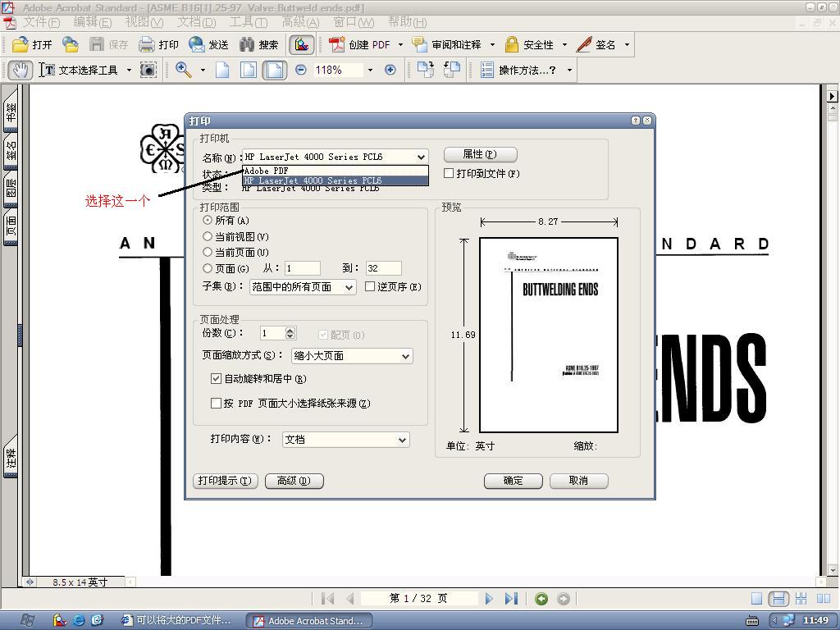This screenshot has height=630, width=840.
Task: Click the Internet Explorer quick launch icon
Action: point(79,620)
